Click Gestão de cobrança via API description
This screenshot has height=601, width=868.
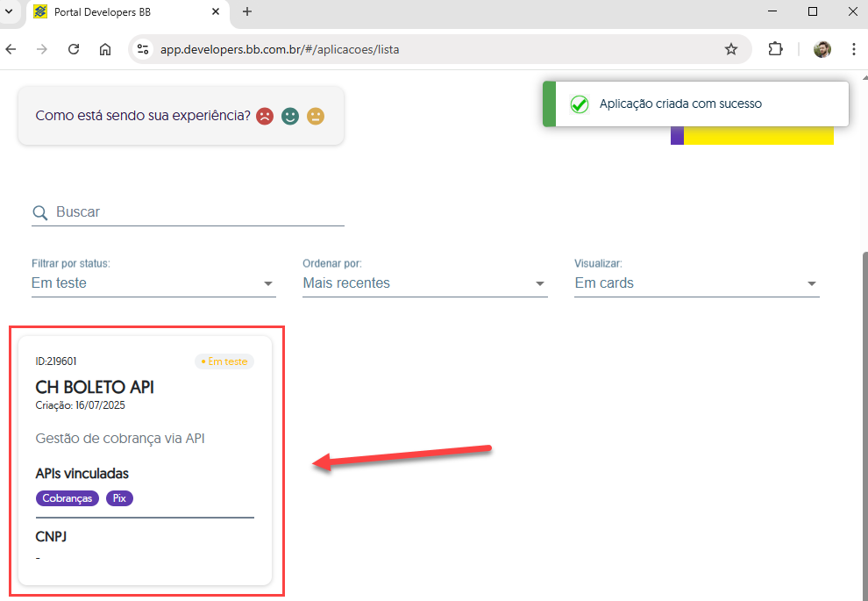tap(120, 439)
